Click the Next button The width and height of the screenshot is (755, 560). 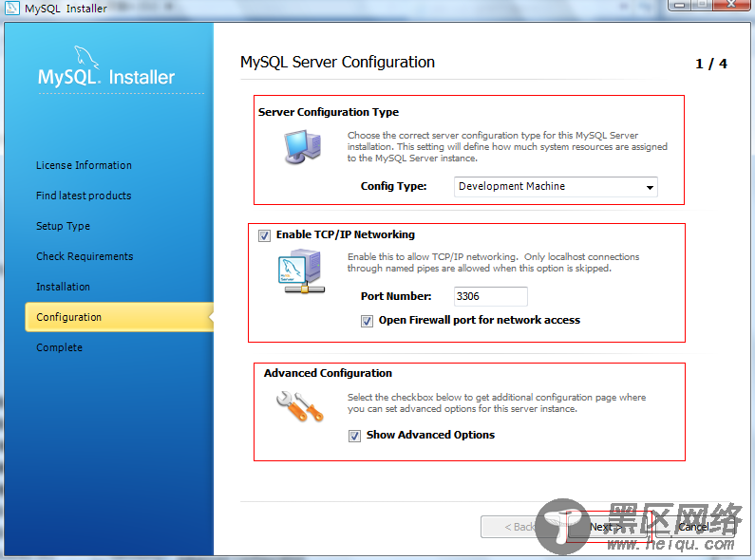click(607, 527)
